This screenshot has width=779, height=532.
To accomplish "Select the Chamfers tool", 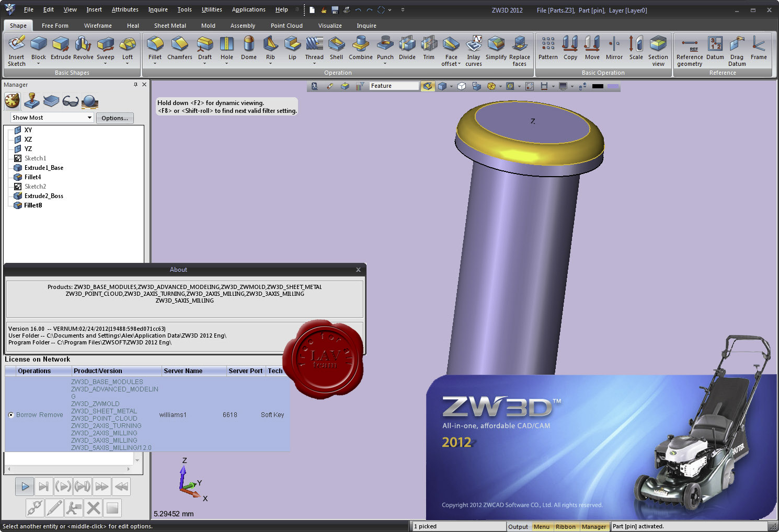I will tap(180, 48).
